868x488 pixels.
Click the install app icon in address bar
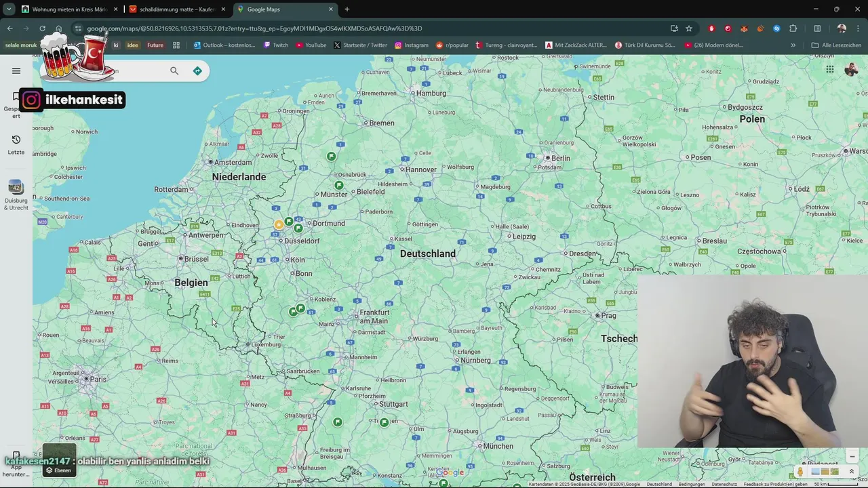click(x=674, y=28)
